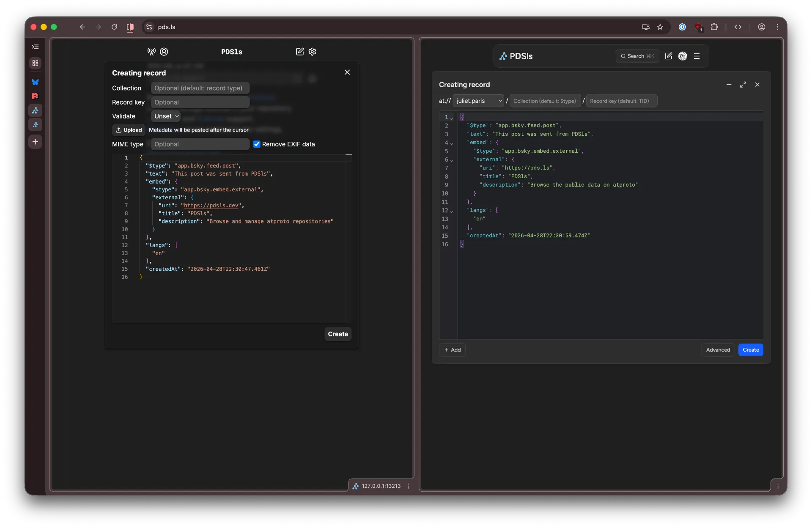Open the hamburger menu in right panel
The height and width of the screenshot is (528, 812).
(x=697, y=56)
